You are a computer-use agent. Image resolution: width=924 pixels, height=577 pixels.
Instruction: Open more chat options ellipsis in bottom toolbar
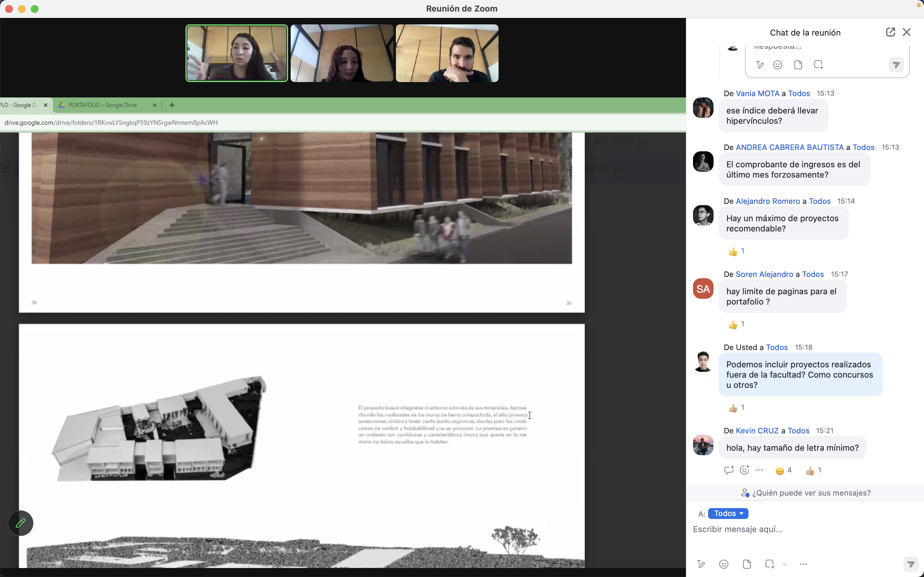tap(803, 564)
